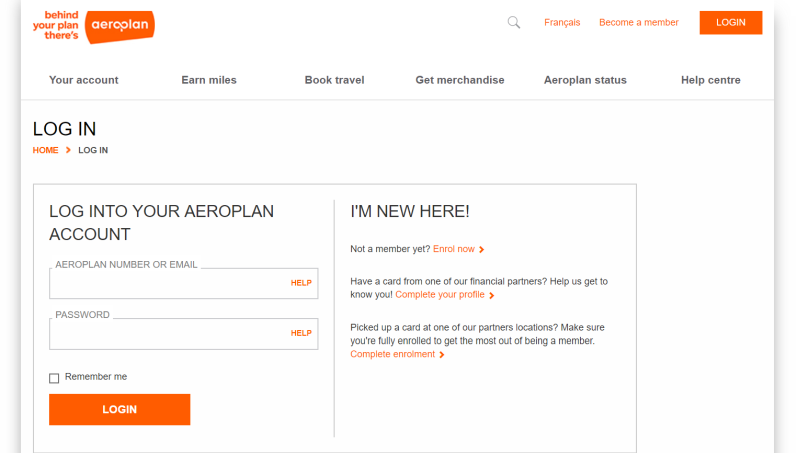Switch language to Français
Screen dimensions: 800x453
coord(562,22)
